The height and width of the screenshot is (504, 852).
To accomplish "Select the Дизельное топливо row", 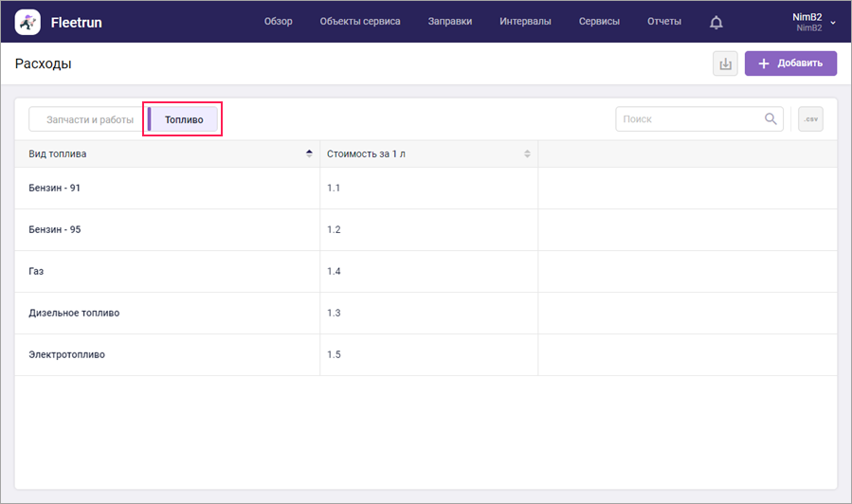I will pos(74,313).
